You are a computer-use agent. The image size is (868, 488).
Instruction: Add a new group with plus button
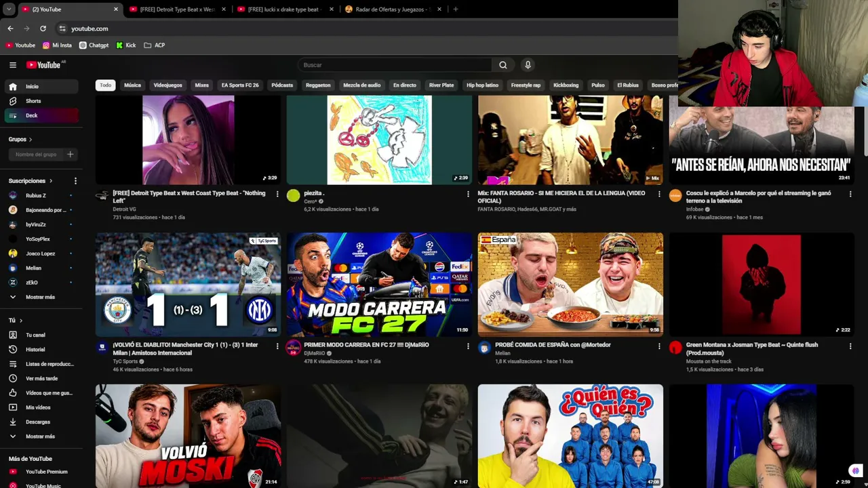point(70,155)
